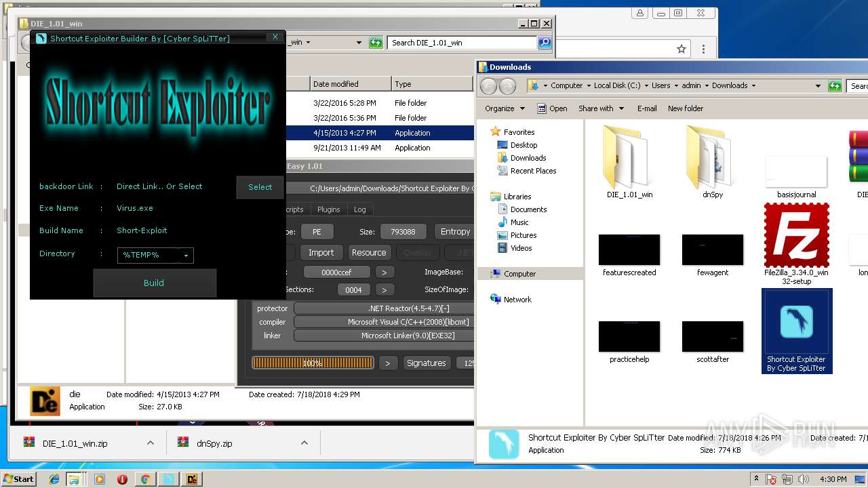Click the Import button in Detect It Easy
This screenshot has height=488, width=868.
tap(321, 252)
